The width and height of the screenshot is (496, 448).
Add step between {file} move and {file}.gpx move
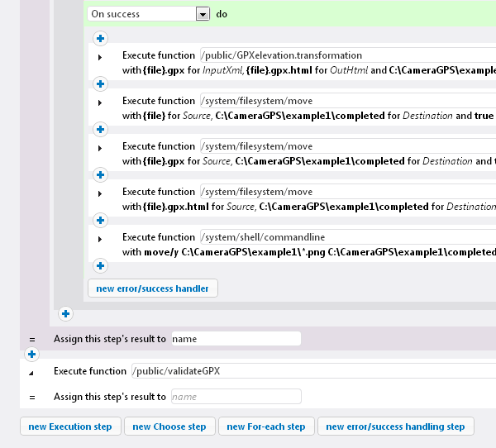click(x=100, y=130)
